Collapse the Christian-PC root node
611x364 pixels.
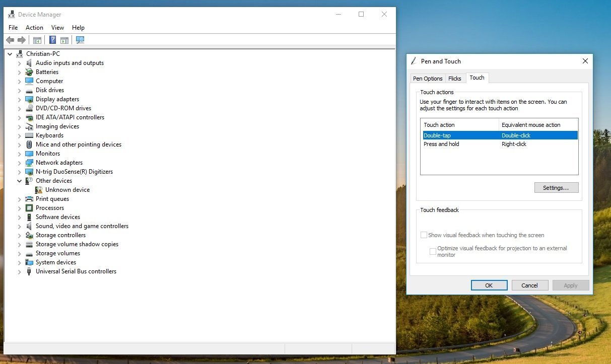(10, 54)
